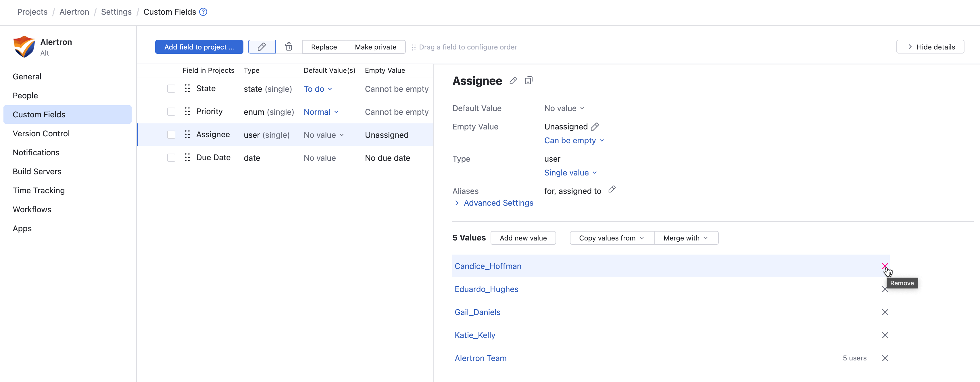This screenshot has height=382, width=980.
Task: Click the pencil edit icon in the toolbar
Action: pos(261,47)
